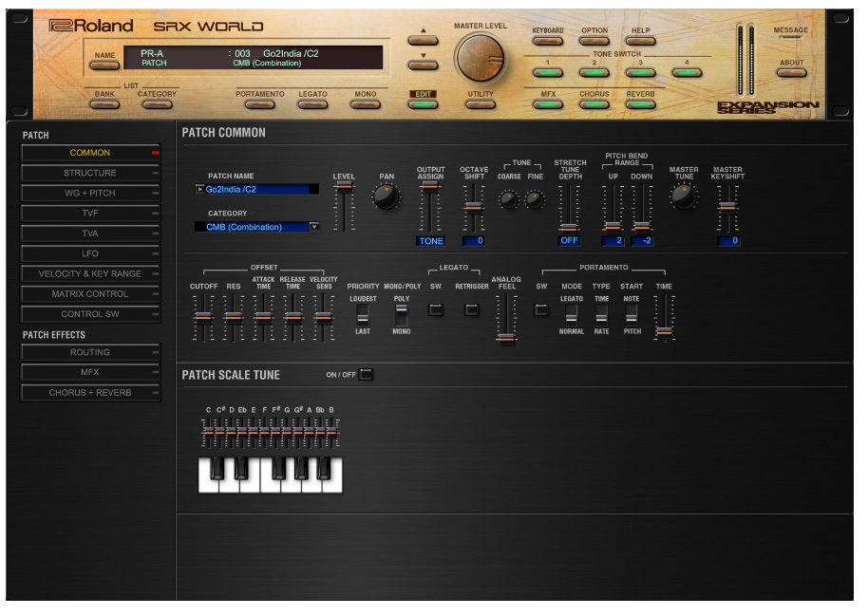Toggle the Portamento SW switch
This screenshot has width=868, height=616.
click(x=541, y=310)
